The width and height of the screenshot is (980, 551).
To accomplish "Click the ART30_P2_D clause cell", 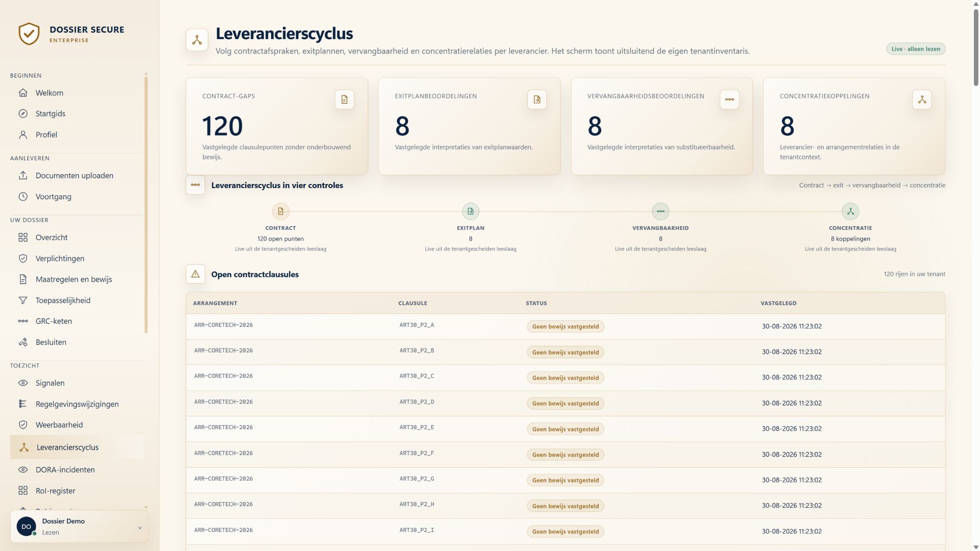I will click(x=417, y=402).
